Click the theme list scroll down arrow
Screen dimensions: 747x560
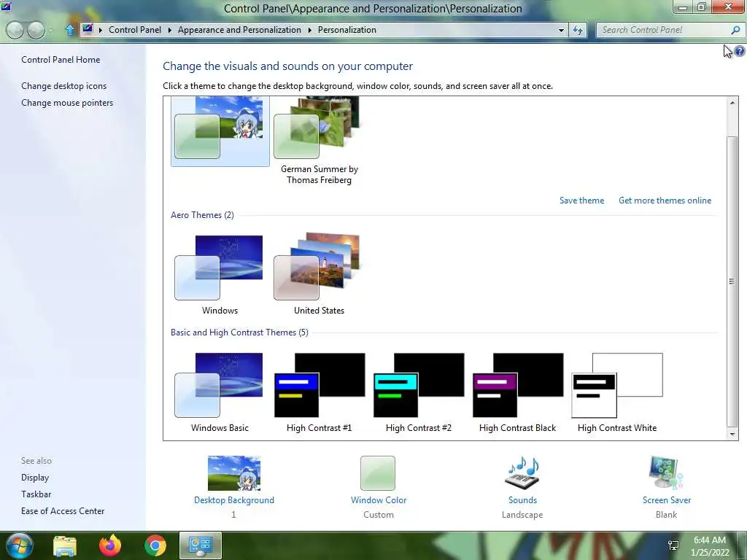[732, 434]
